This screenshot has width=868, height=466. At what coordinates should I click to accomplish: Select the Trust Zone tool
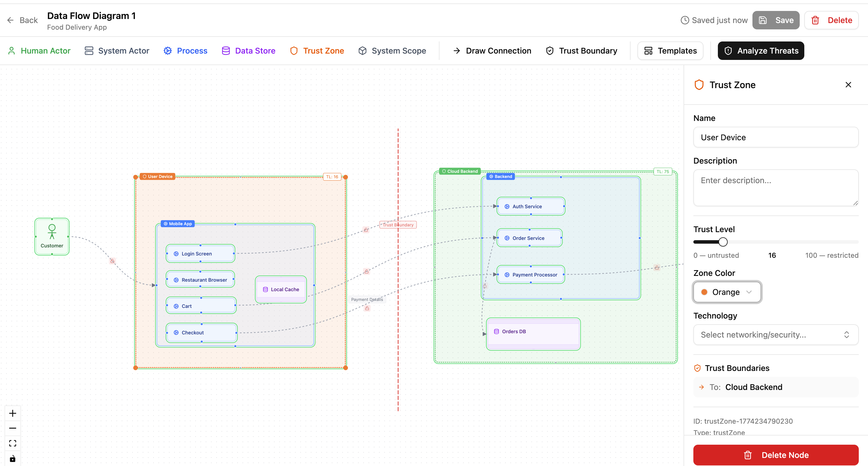tap(316, 50)
